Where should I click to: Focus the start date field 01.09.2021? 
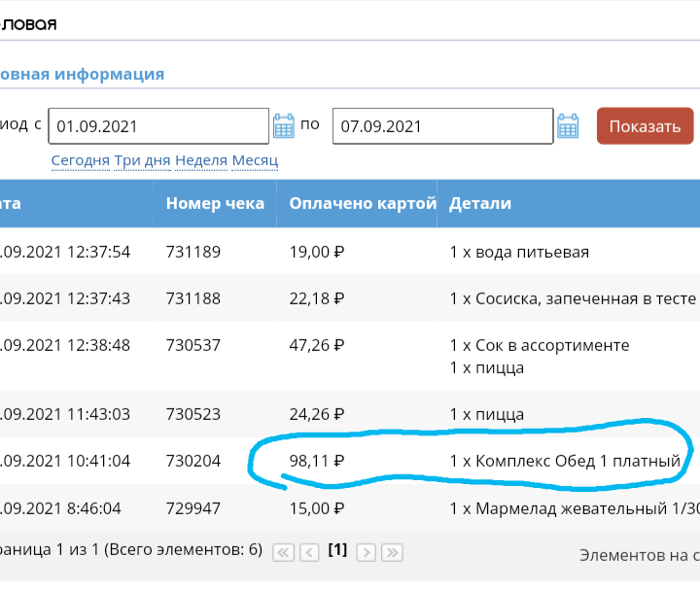tap(158, 125)
